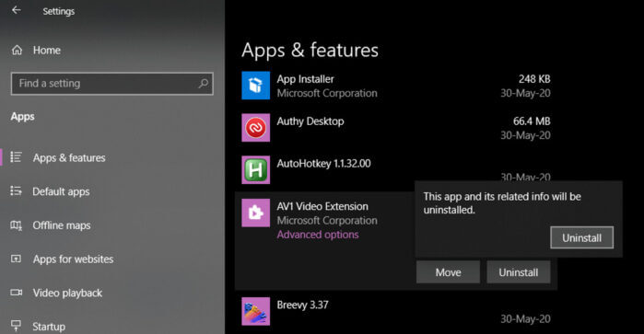Open Offline maps page
The width and height of the screenshot is (644, 334).
tap(62, 225)
